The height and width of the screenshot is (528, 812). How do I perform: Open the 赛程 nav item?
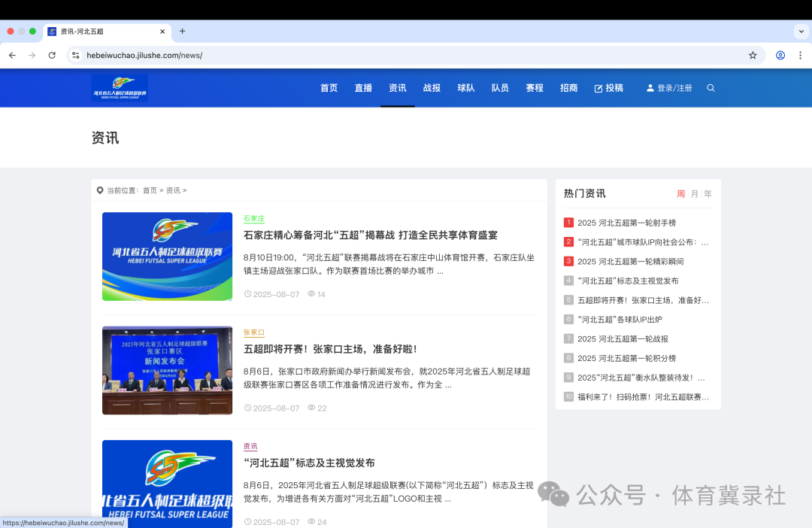pyautogui.click(x=535, y=88)
